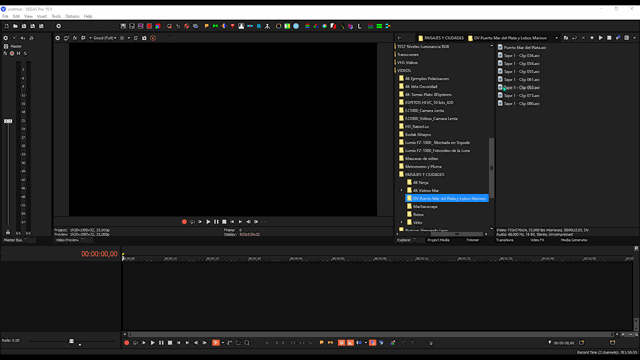Toggle snapping in the timeline toolbar
Viewport: 640px width, 360px height.
[x=341, y=343]
